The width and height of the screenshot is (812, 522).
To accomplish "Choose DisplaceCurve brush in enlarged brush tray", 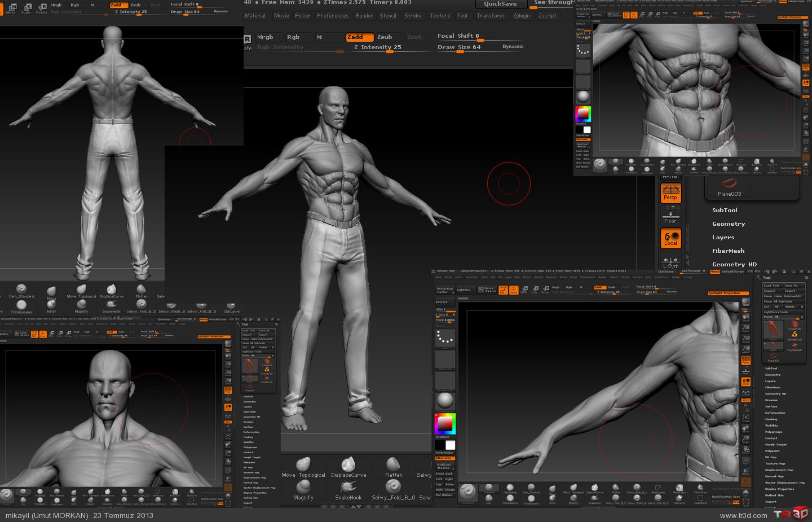I will (348, 467).
